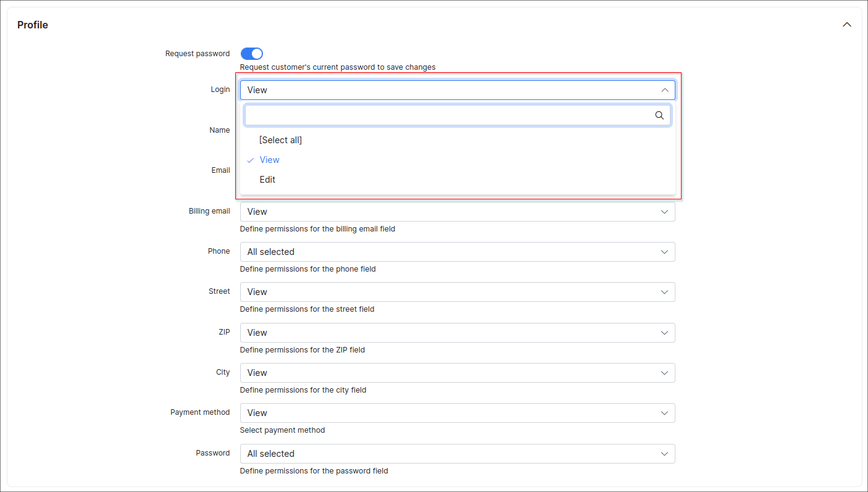868x492 pixels.
Task: Toggle the Request password switch
Action: click(x=251, y=54)
